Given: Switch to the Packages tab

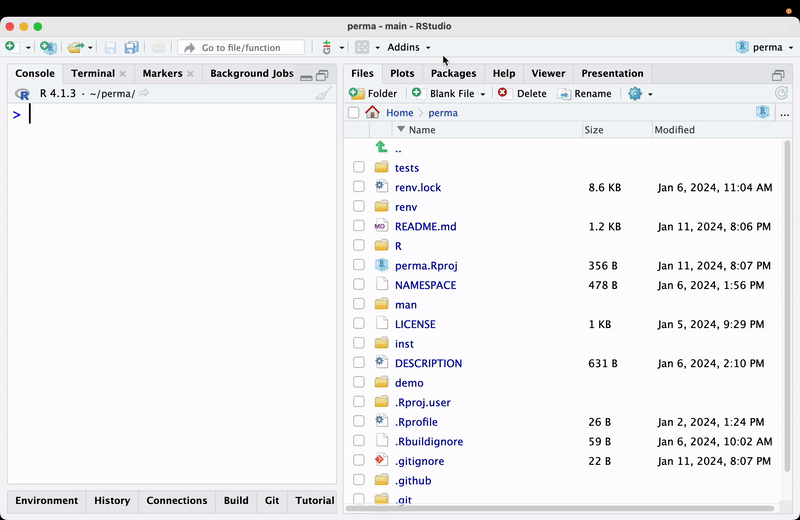Looking at the screenshot, I should pyautogui.click(x=453, y=73).
